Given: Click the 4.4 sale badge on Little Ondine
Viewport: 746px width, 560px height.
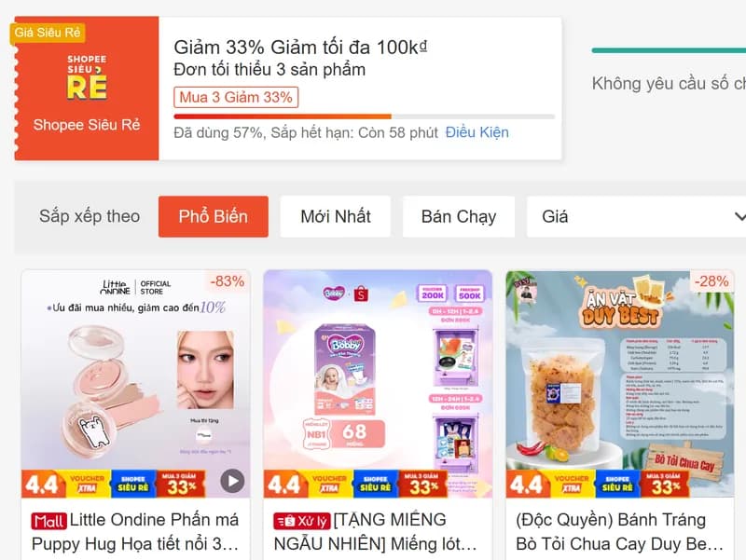Looking at the screenshot, I should tap(43, 484).
